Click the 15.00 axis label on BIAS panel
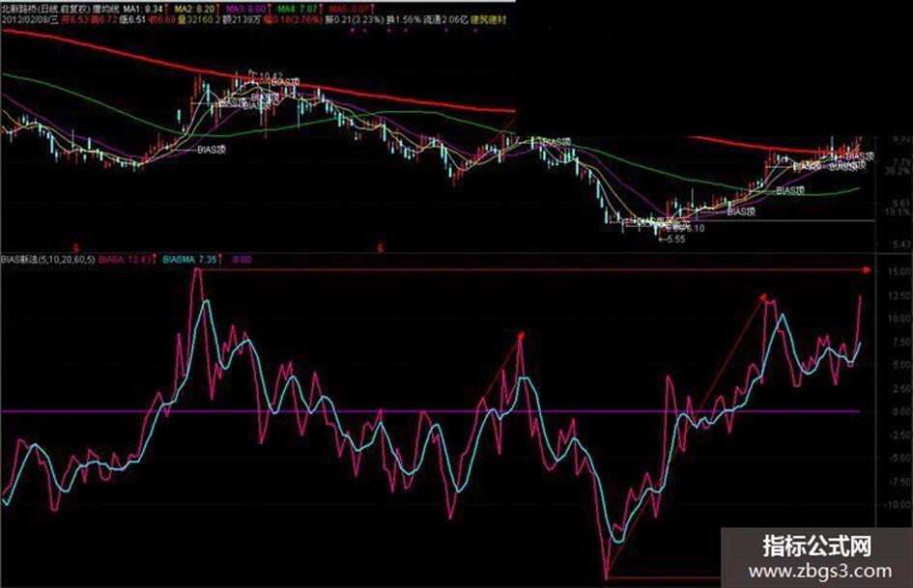Viewport: 913px width, 588px height. [899, 271]
